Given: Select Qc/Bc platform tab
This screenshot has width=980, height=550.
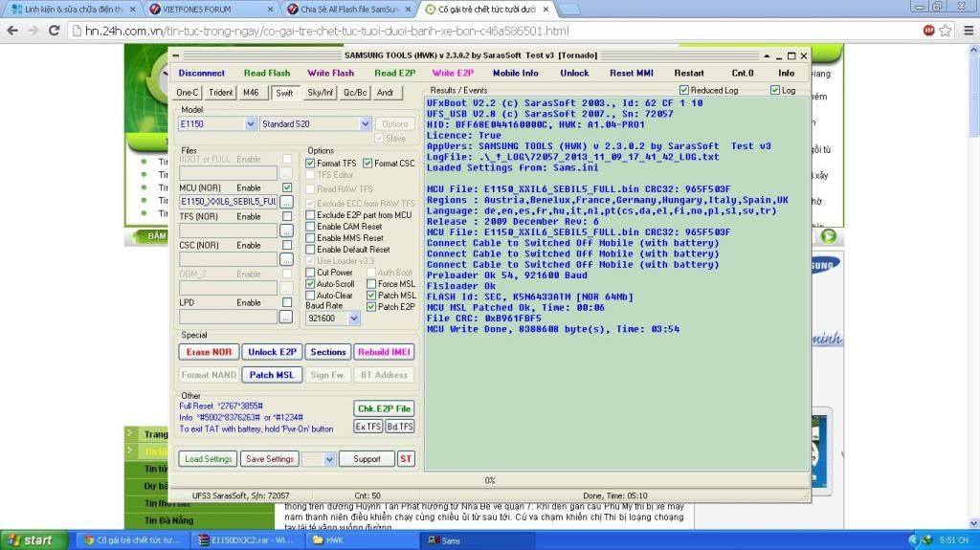Looking at the screenshot, I should 355,93.
